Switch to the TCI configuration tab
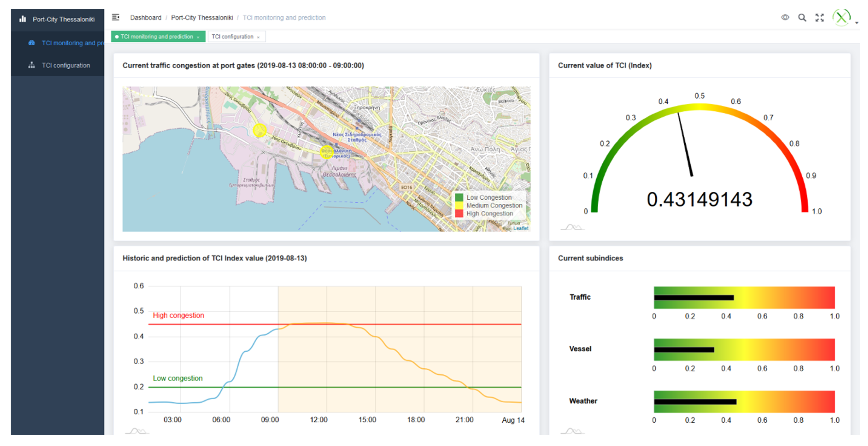 pyautogui.click(x=232, y=36)
